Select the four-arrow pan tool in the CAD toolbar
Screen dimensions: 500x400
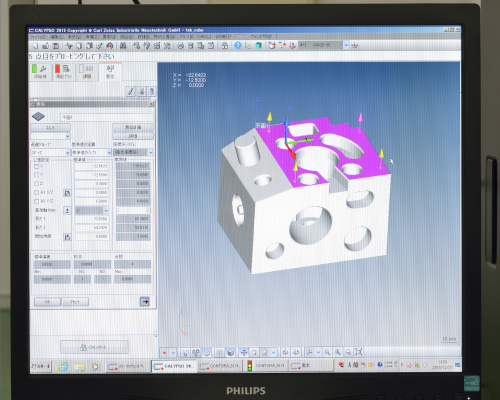coord(244,352)
